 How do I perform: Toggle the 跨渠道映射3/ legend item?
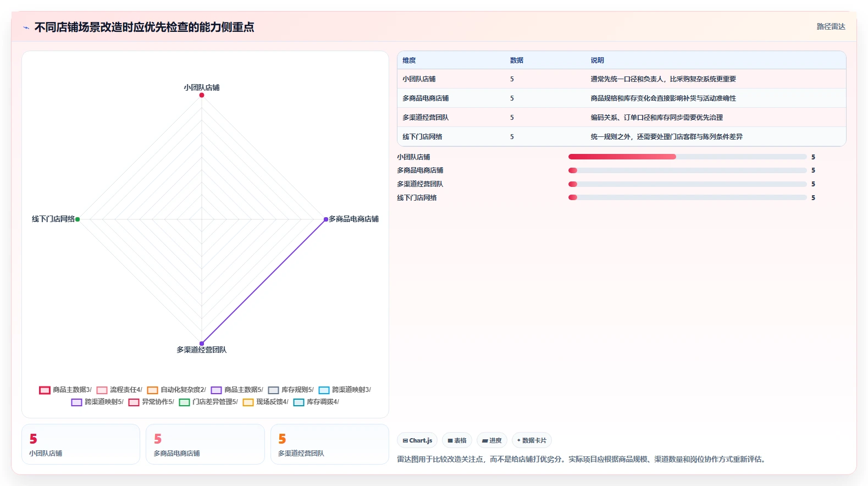(x=345, y=390)
